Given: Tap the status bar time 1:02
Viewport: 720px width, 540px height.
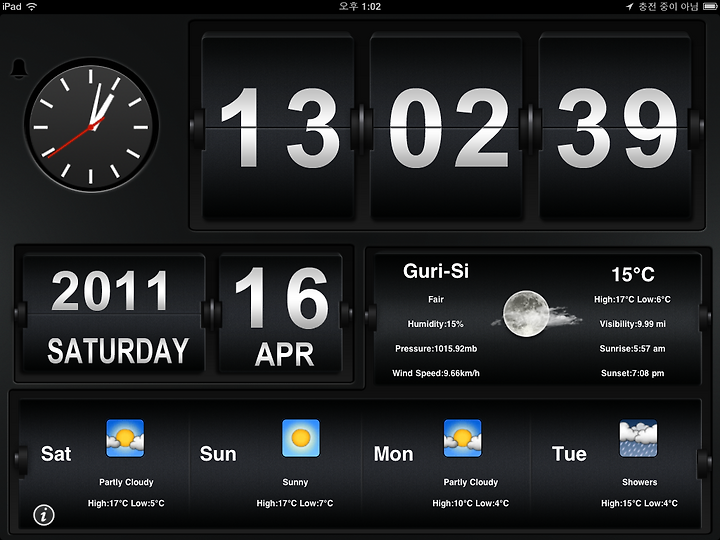Looking at the screenshot, I should [360, 6].
